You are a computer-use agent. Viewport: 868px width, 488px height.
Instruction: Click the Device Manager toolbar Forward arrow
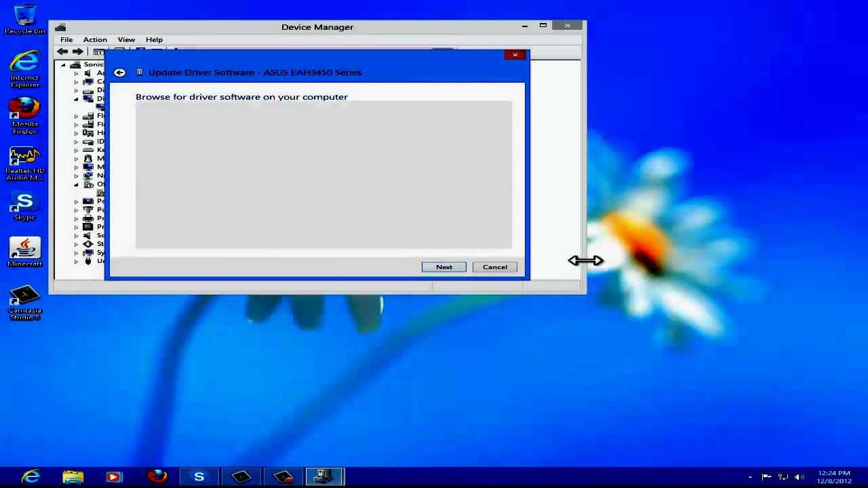(x=77, y=52)
